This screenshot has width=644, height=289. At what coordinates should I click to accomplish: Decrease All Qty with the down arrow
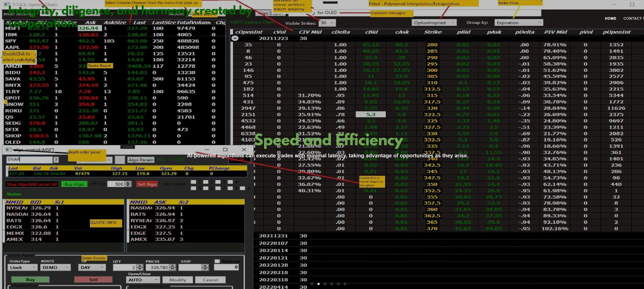tap(128, 185)
